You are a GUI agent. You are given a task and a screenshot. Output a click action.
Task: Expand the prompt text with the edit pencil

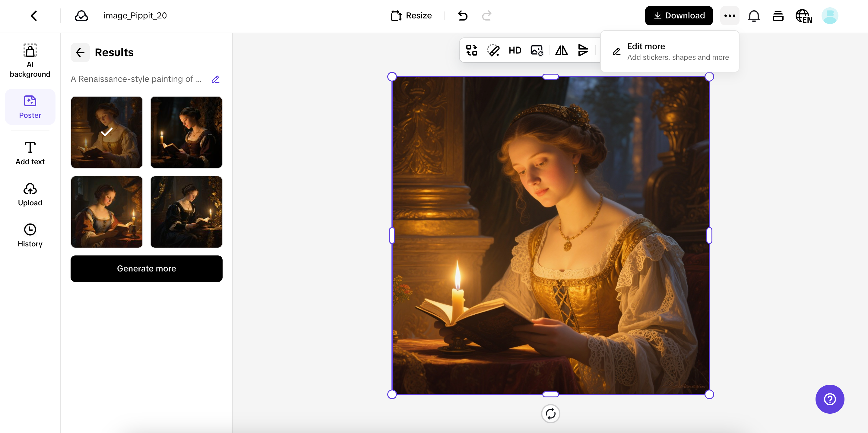(215, 79)
